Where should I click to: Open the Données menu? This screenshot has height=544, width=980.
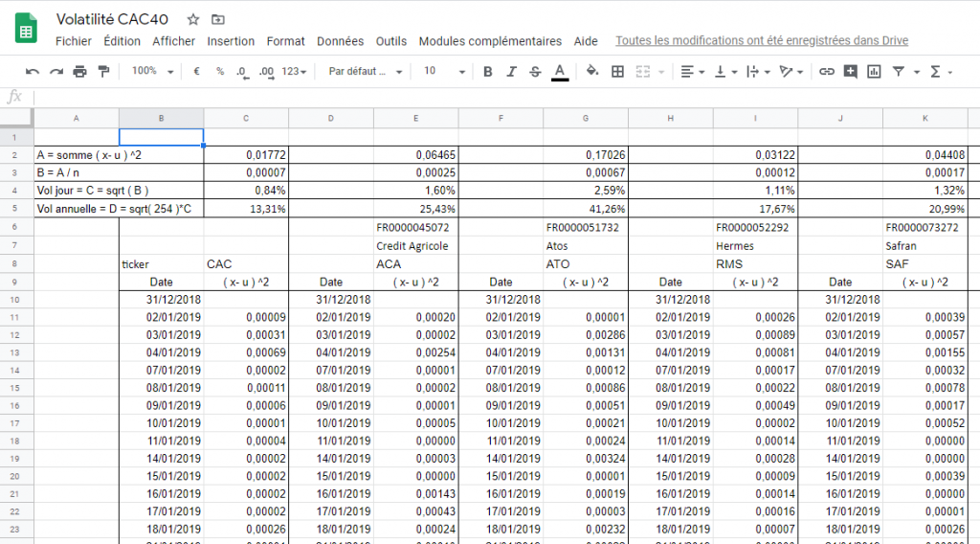pyautogui.click(x=340, y=41)
